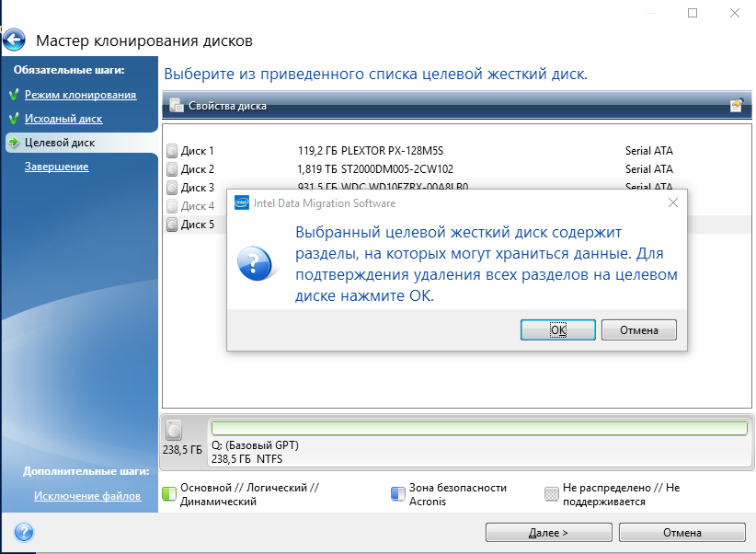Click the Disk 5 drive icon
This screenshot has width=756, height=554.
point(172,225)
